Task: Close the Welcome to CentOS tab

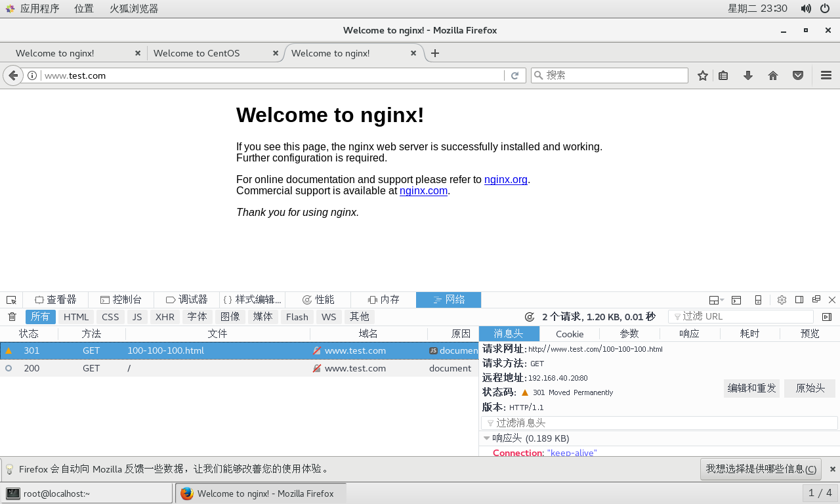Action: tap(276, 53)
